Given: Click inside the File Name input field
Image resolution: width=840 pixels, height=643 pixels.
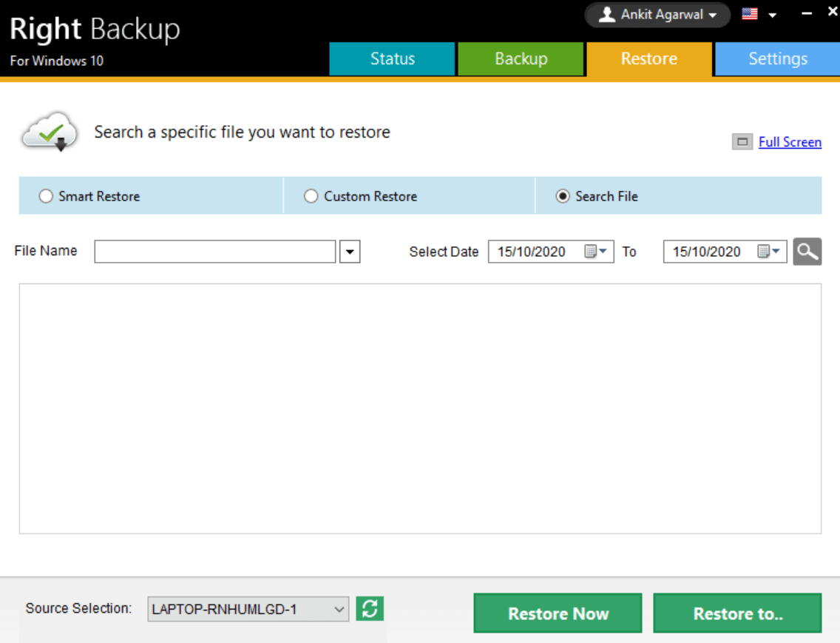Looking at the screenshot, I should (x=214, y=252).
